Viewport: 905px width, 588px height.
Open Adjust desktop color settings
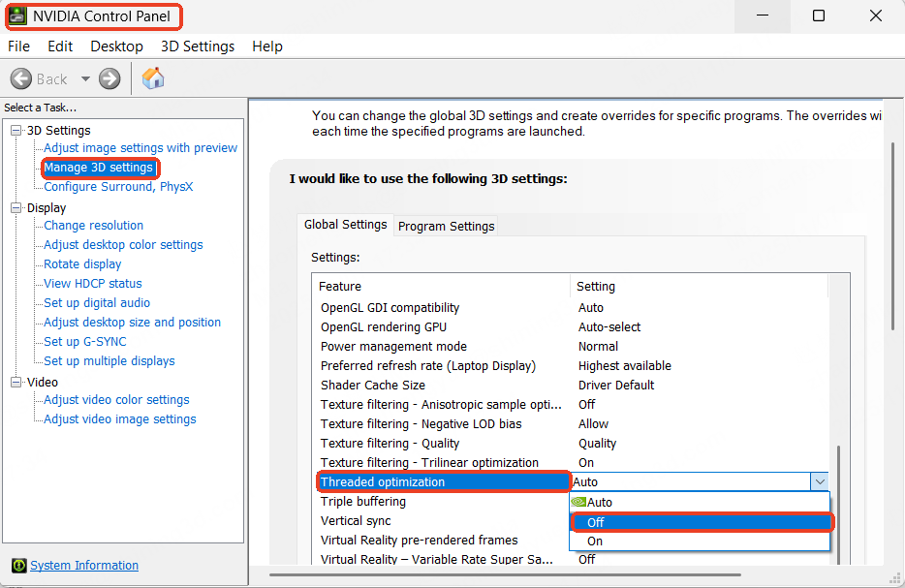pyautogui.click(x=123, y=245)
